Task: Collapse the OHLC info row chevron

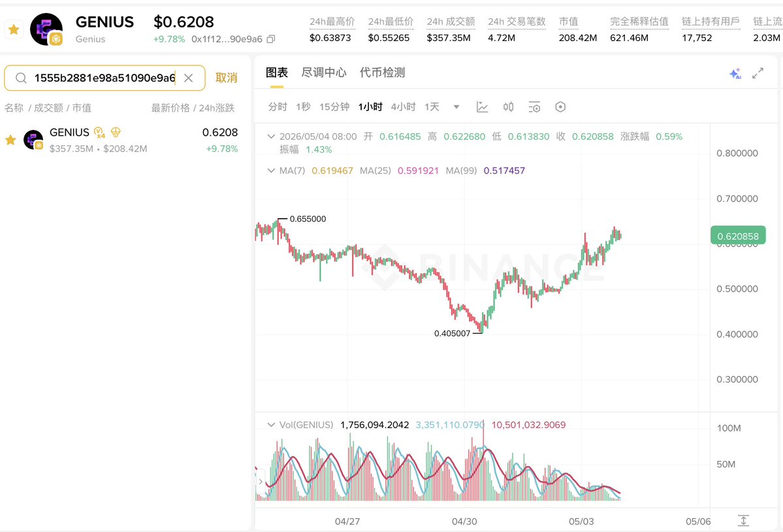Action: tap(271, 136)
